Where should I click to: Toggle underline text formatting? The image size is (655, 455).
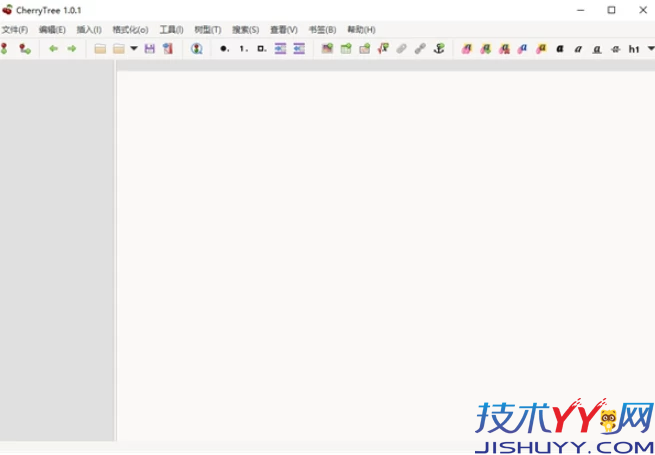597,49
